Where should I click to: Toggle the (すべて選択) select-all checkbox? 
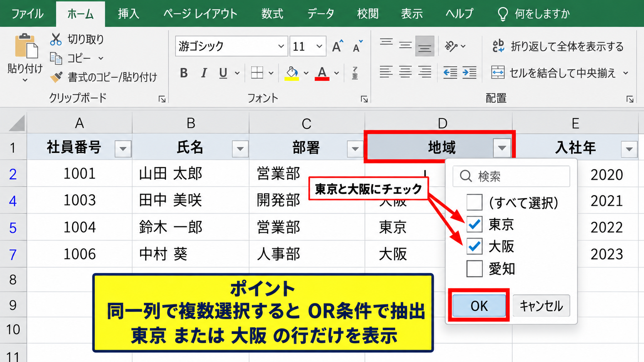click(474, 202)
